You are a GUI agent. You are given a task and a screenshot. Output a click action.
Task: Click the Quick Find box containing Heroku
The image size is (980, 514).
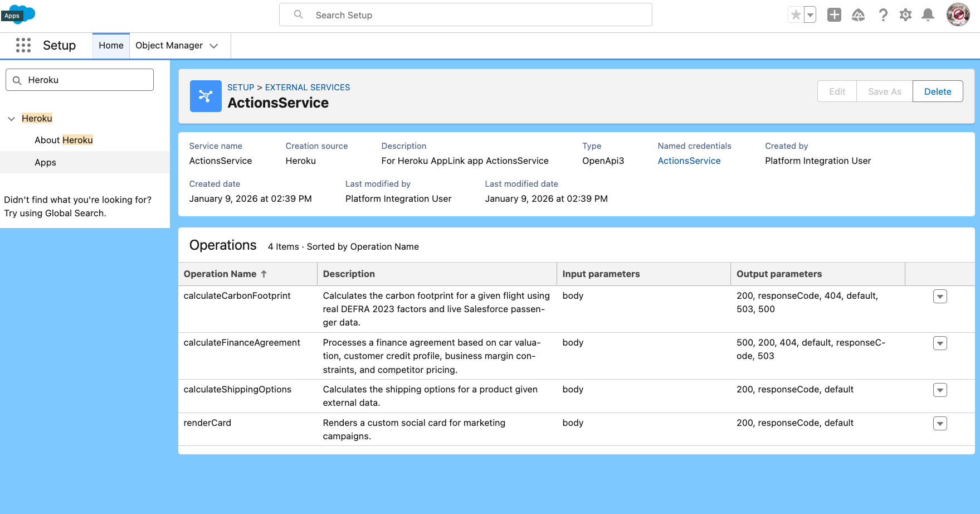80,80
